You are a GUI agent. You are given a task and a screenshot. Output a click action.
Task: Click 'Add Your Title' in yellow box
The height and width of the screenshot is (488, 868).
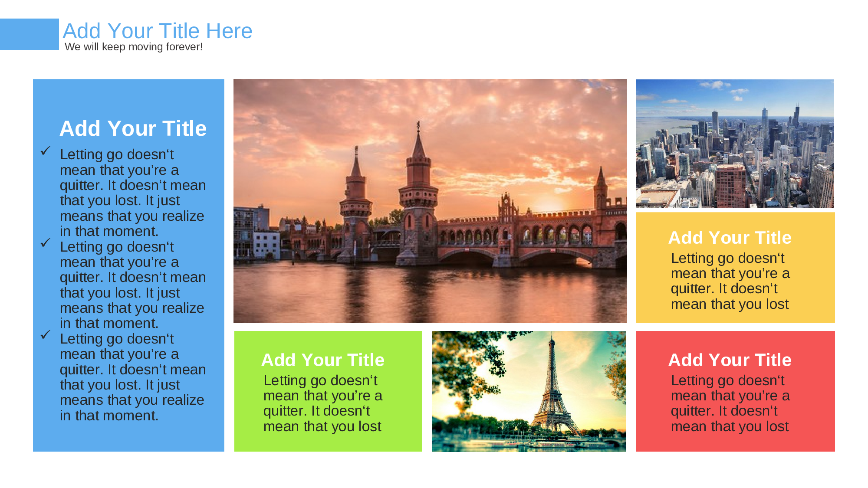pyautogui.click(x=730, y=238)
